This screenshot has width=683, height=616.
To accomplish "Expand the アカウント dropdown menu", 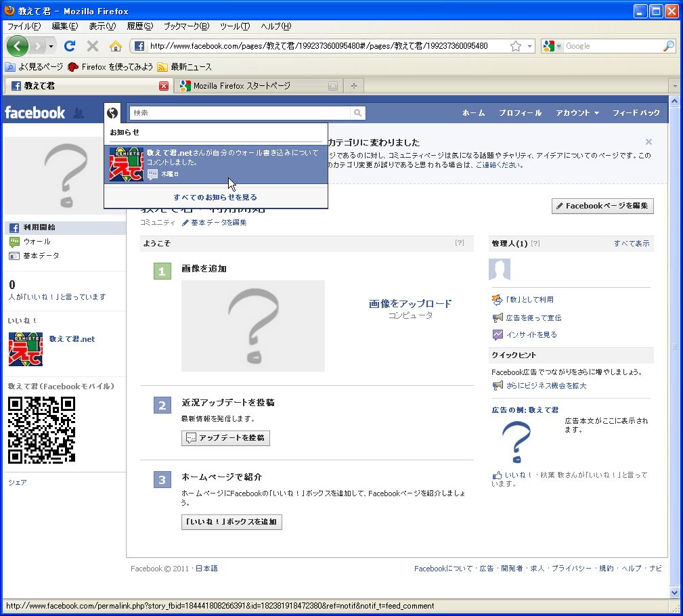I will (x=577, y=113).
